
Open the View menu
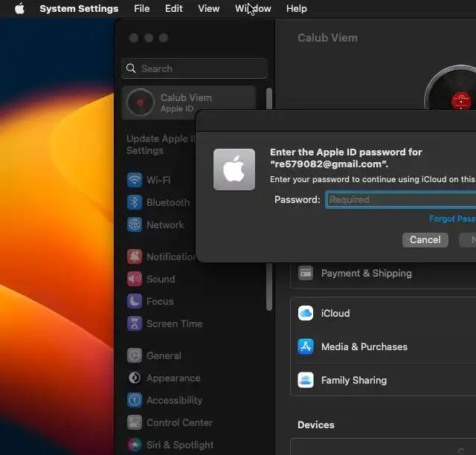[208, 8]
